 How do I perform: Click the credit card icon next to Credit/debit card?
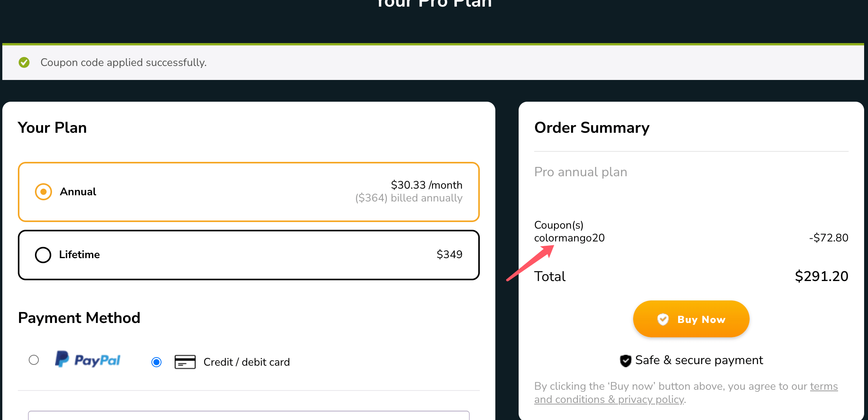pos(185,362)
